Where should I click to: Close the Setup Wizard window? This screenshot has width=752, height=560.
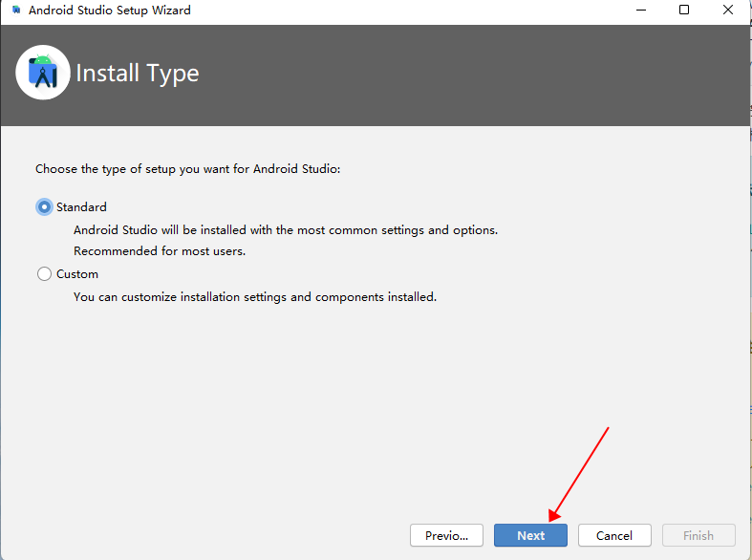coord(727,10)
